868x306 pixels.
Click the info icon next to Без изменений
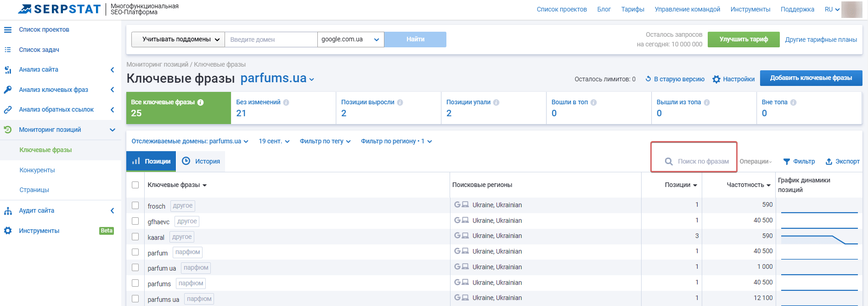(286, 102)
